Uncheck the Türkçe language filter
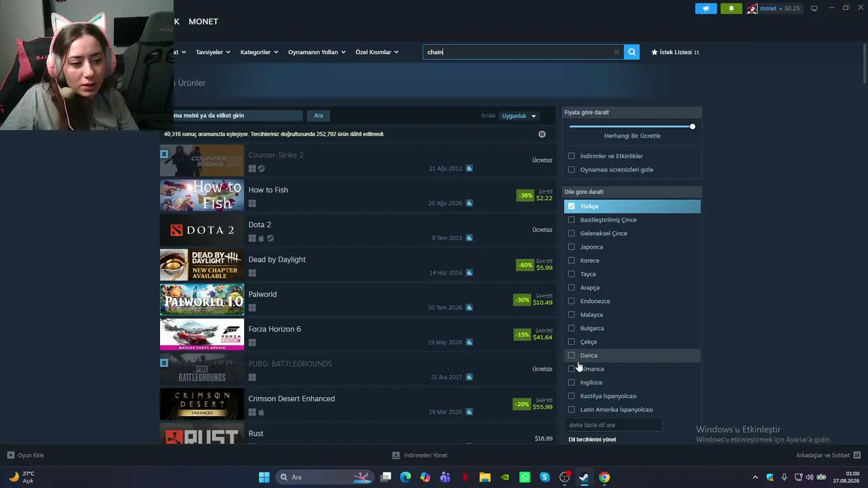The height and width of the screenshot is (488, 868). [571, 206]
